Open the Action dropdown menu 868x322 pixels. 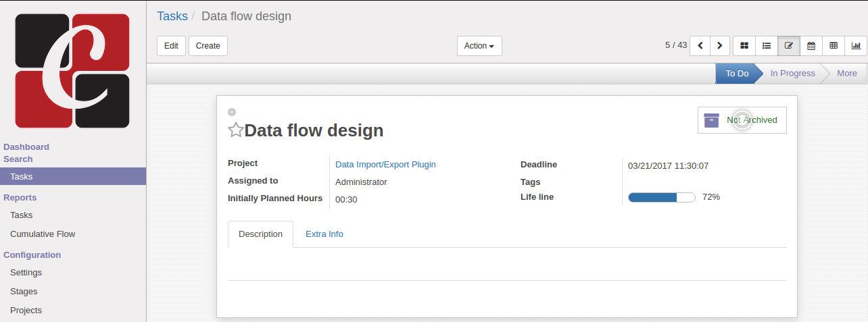(x=479, y=46)
